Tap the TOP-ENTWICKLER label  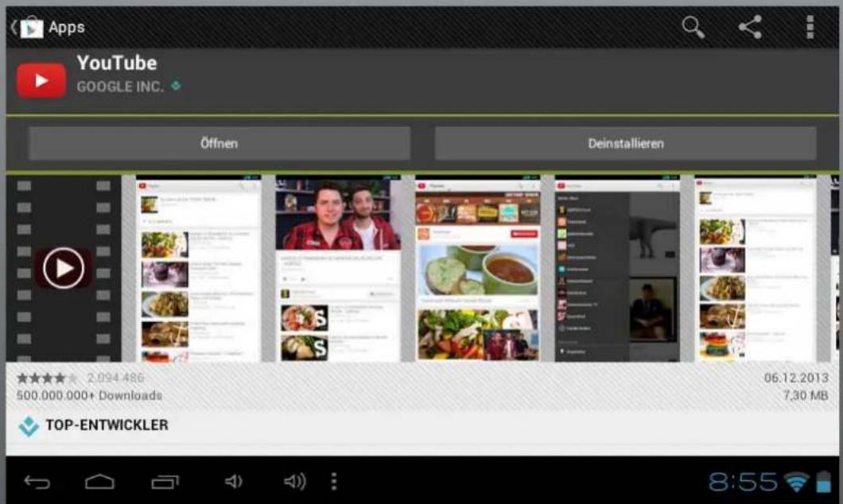click(107, 425)
